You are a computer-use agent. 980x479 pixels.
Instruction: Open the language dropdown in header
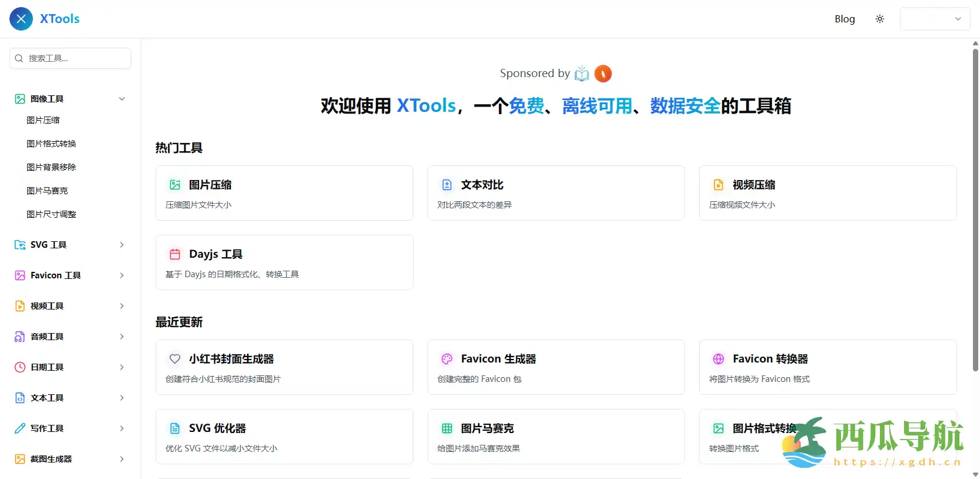click(x=935, y=19)
